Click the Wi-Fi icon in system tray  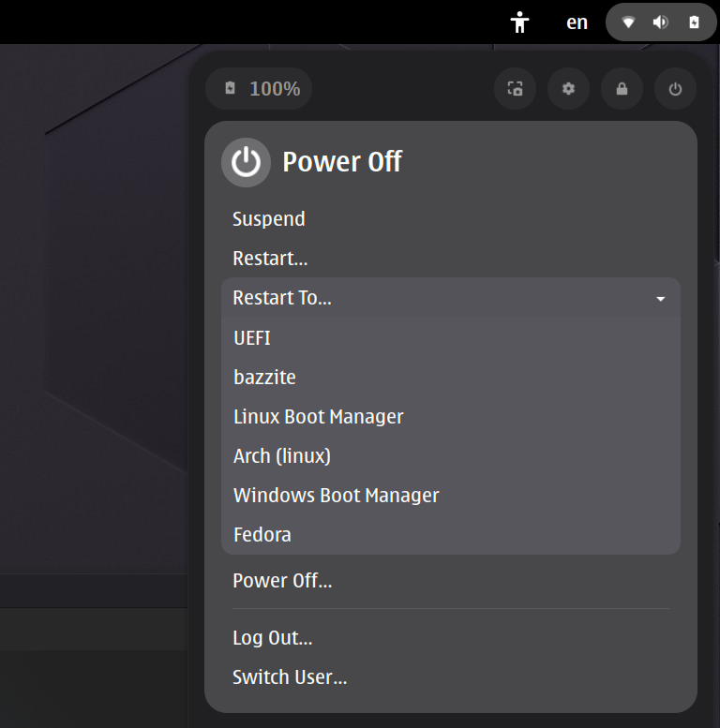(628, 22)
